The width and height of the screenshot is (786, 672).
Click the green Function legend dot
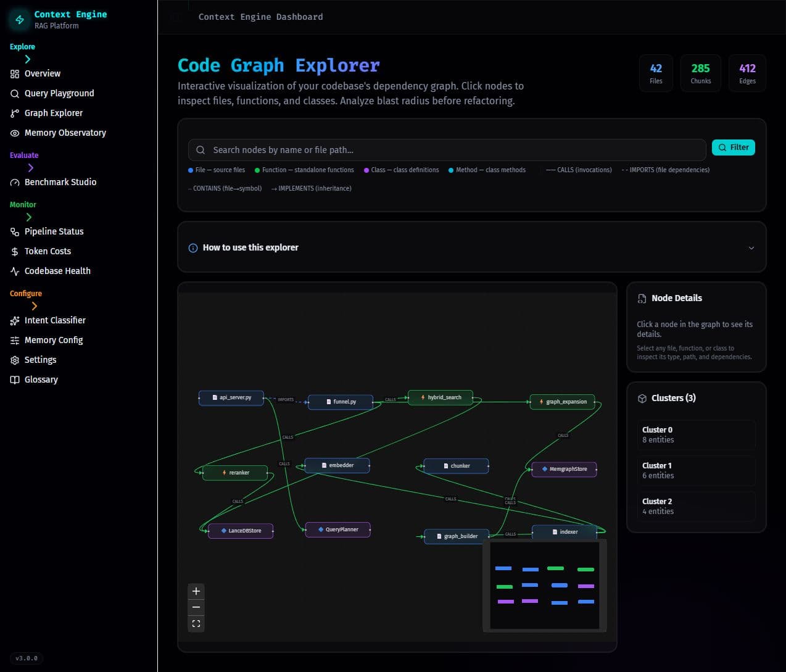click(257, 170)
